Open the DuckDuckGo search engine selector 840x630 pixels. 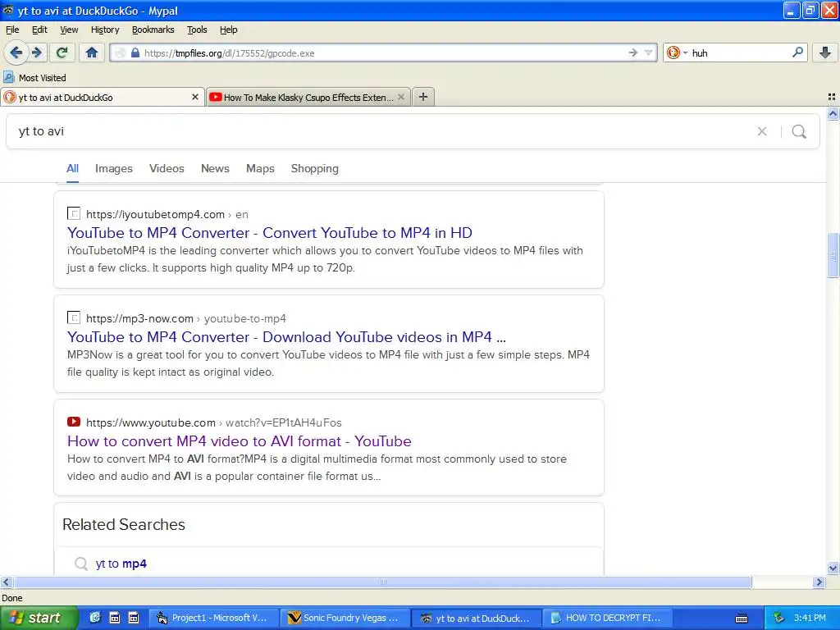(677, 52)
